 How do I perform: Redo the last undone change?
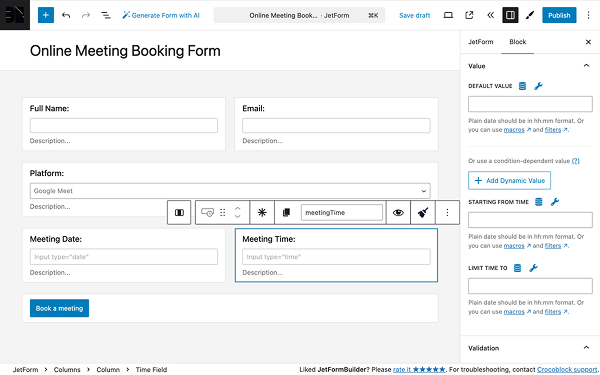pyautogui.click(x=86, y=15)
